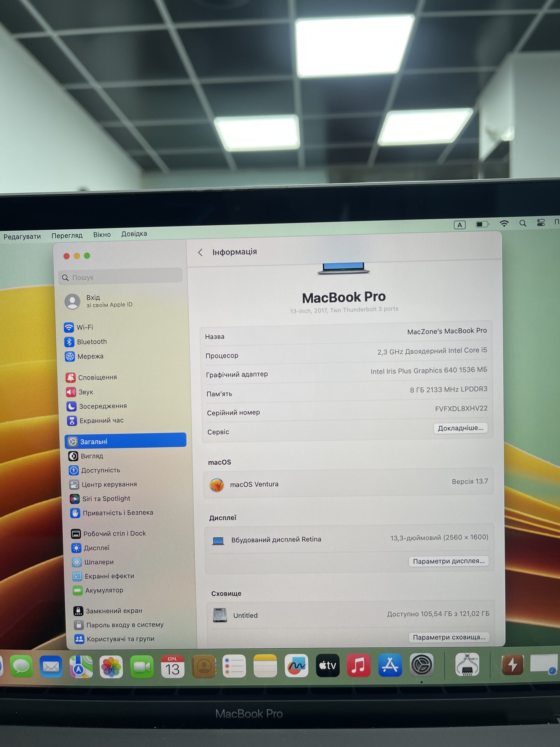
Task: Open Messages from the Dock
Action: (21, 666)
